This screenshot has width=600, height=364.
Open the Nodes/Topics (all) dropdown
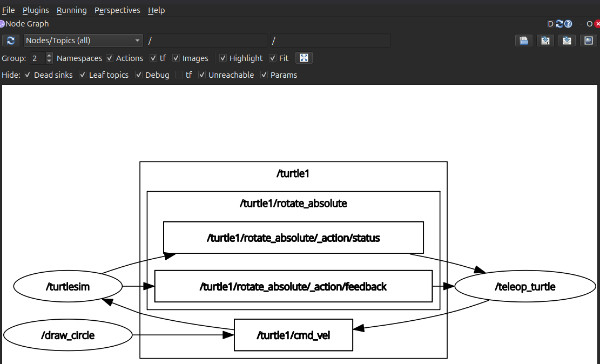click(83, 41)
